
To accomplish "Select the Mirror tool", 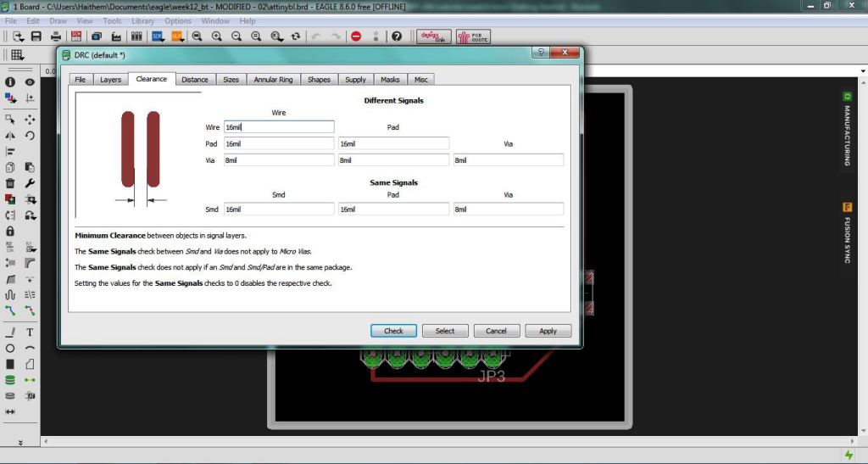I will tap(10, 135).
